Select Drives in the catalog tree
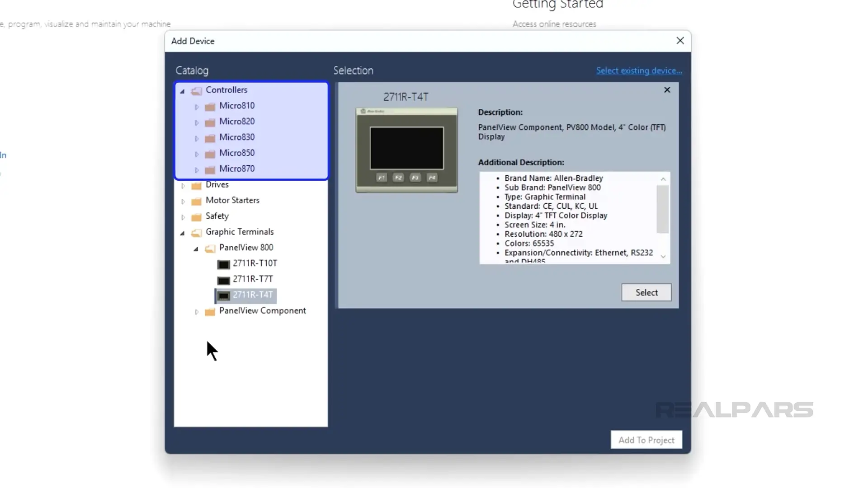 (x=217, y=184)
